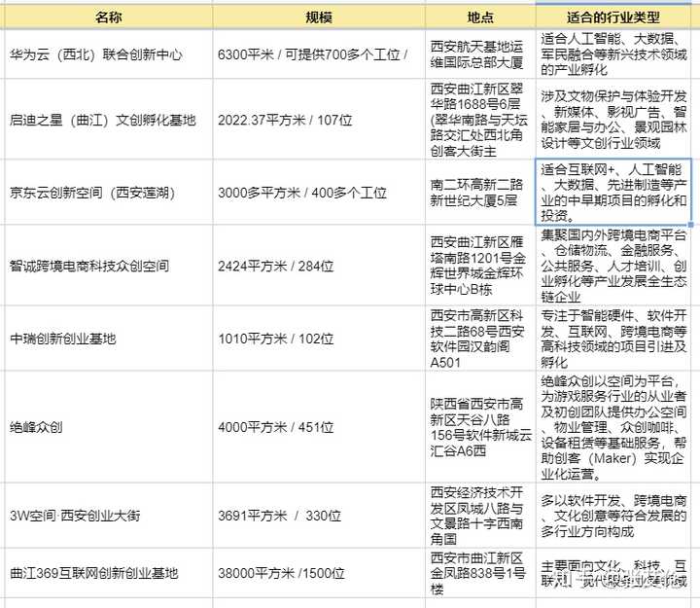The width and height of the screenshot is (700, 608).
Task: Click the cell 启迪之星（曲江）文创孵化基地
Action: 109,120
